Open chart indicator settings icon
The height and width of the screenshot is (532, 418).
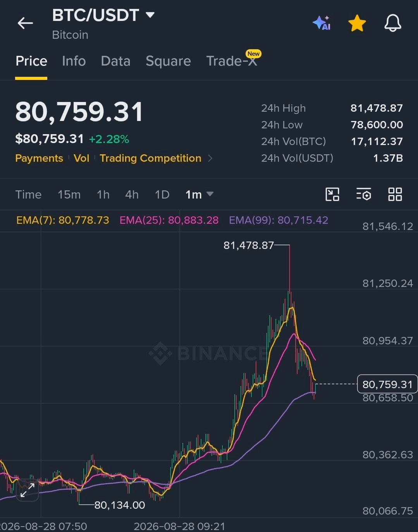click(x=364, y=194)
